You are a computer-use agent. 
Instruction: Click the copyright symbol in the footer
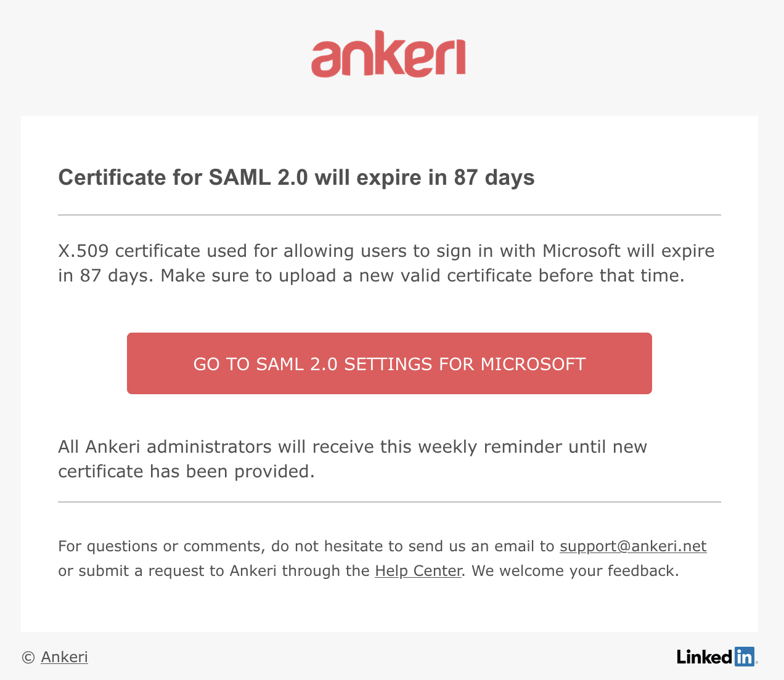[28, 658]
